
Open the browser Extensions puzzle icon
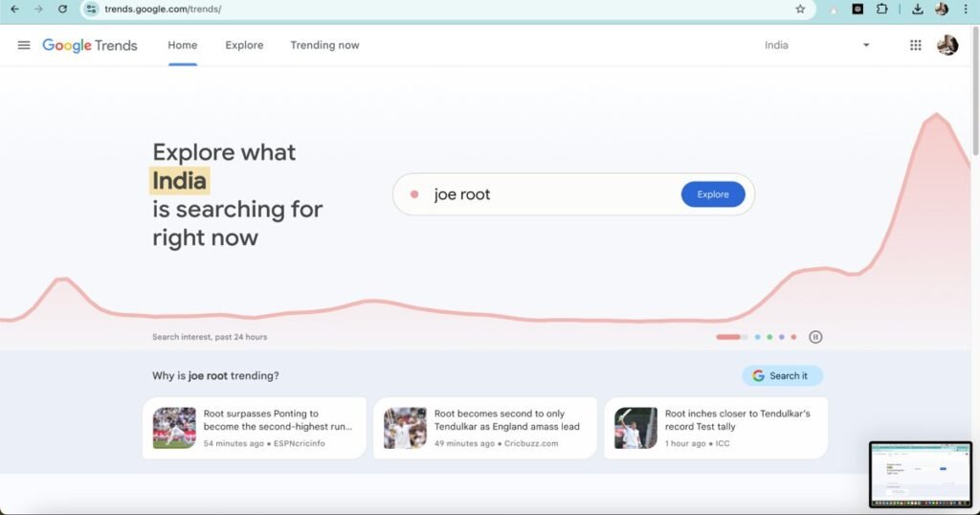[x=882, y=9]
